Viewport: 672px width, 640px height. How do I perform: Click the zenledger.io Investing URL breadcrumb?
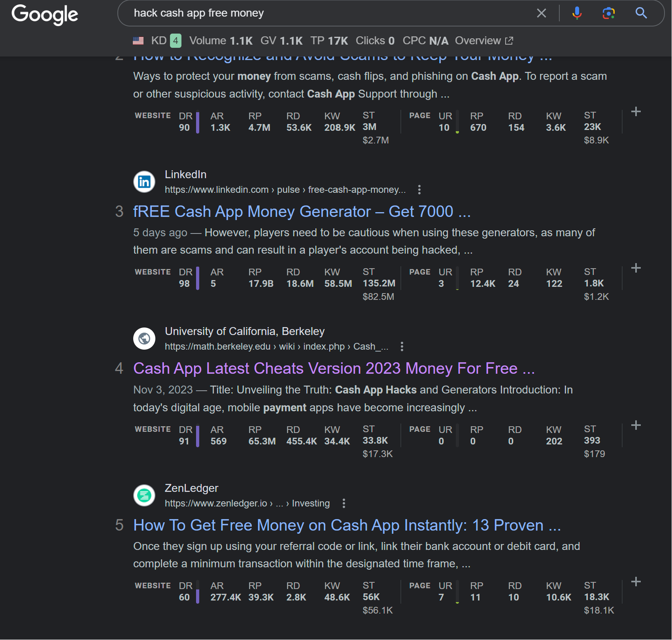point(247,503)
